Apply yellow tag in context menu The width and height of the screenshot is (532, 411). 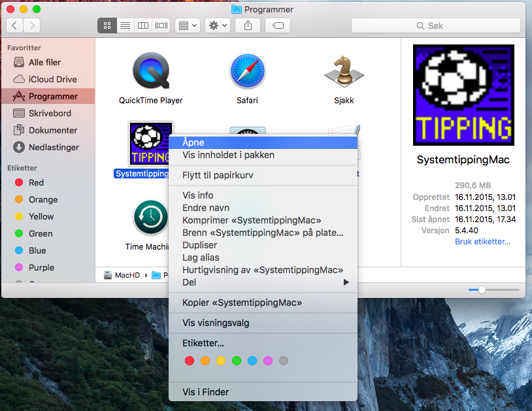221,361
